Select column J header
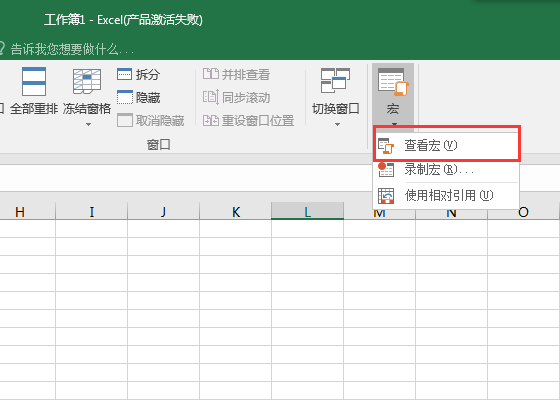The image size is (560, 400). coord(163,212)
